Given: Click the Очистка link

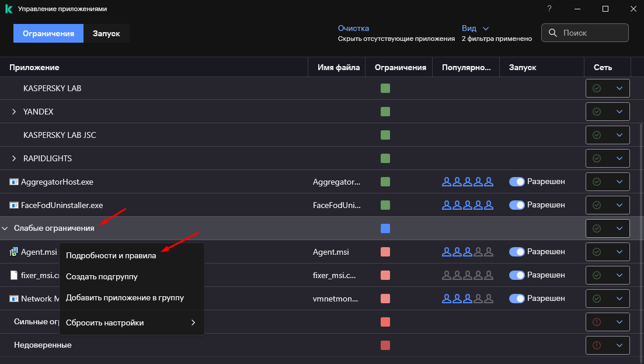Looking at the screenshot, I should 353,28.
